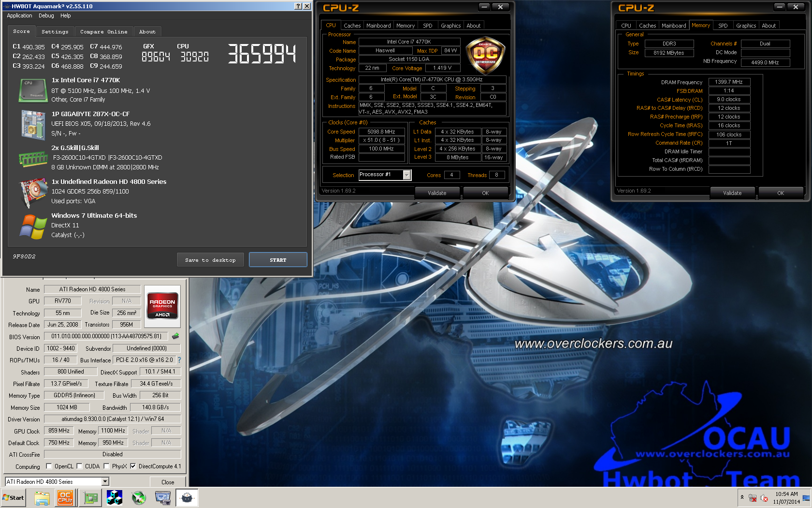812x508 pixels.
Task: Open File Explorer from the taskbar
Action: [42, 498]
